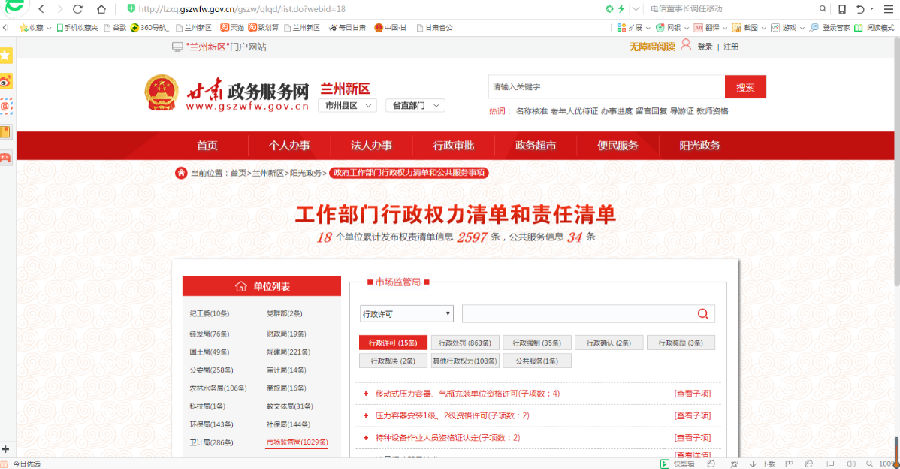Open the 行政许可 category dropdown
The width and height of the screenshot is (900, 469).
pyautogui.click(x=406, y=313)
